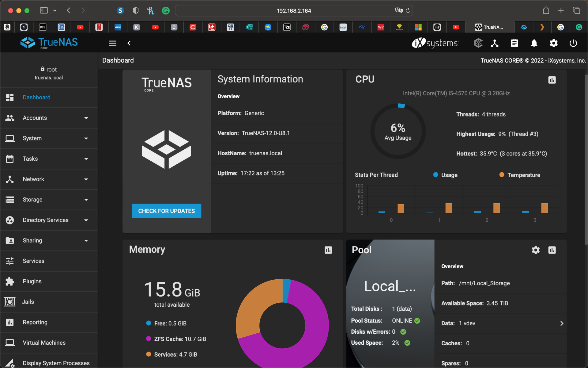Viewport: 588px width, 368px height.
Task: Open the iXsystems logo link
Action: point(435,43)
